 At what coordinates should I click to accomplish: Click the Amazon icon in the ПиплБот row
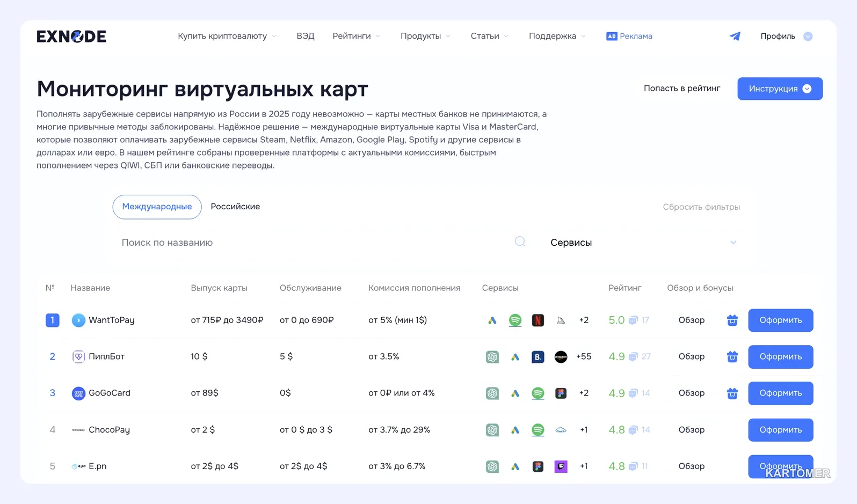[561, 357]
